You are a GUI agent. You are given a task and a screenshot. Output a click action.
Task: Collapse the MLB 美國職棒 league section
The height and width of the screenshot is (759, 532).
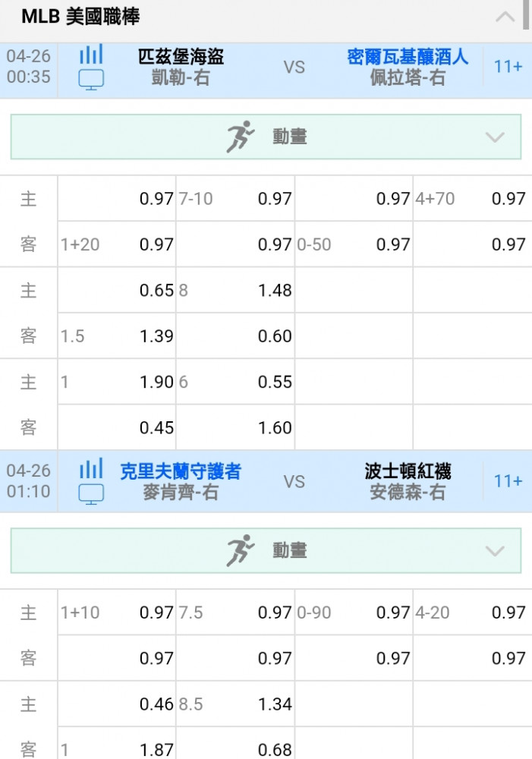tap(505, 17)
